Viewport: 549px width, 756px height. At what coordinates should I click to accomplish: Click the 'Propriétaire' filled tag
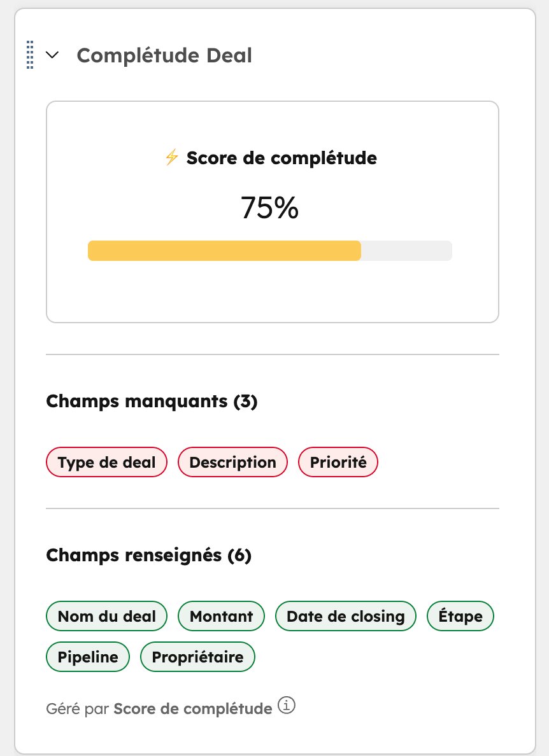pyautogui.click(x=197, y=657)
